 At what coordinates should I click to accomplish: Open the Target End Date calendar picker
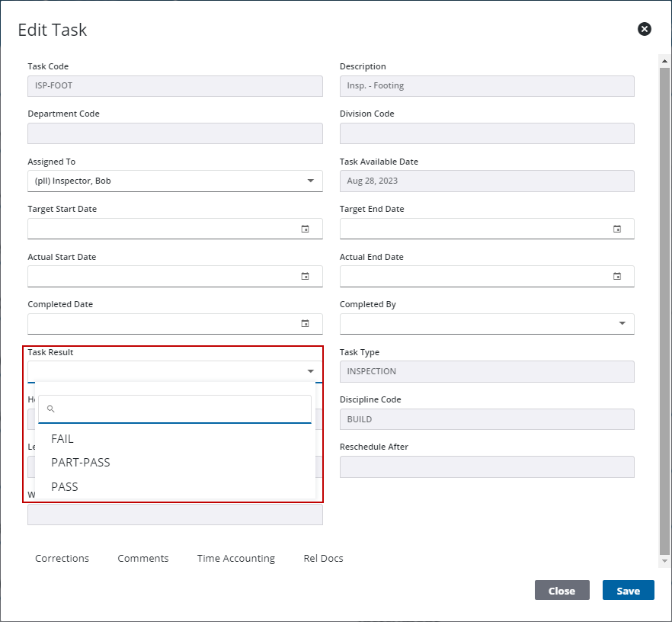pos(617,228)
